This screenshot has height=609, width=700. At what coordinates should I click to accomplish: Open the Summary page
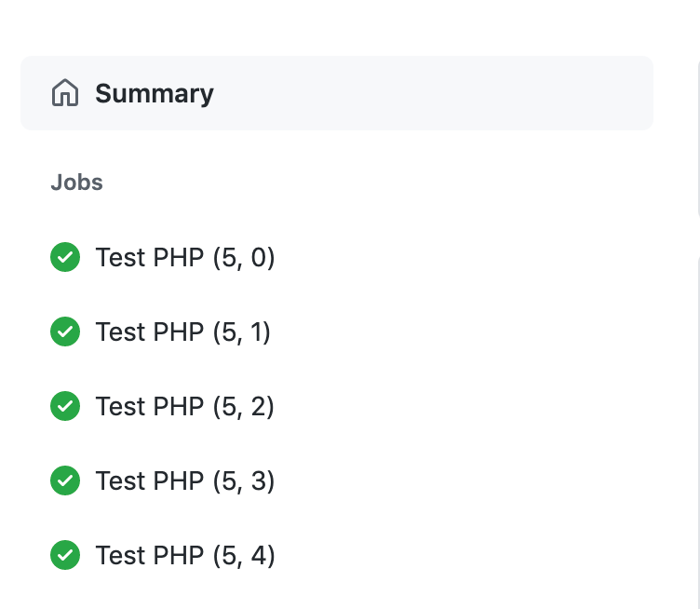pos(337,93)
